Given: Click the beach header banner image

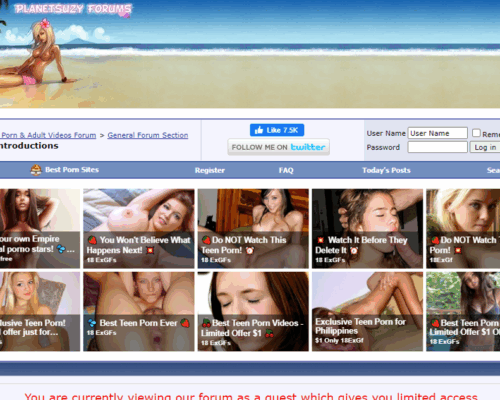Looking at the screenshot, I should [250, 54].
